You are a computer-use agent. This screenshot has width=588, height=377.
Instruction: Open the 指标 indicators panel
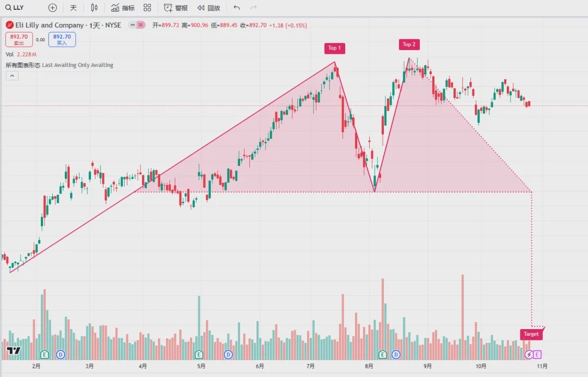[x=122, y=8]
